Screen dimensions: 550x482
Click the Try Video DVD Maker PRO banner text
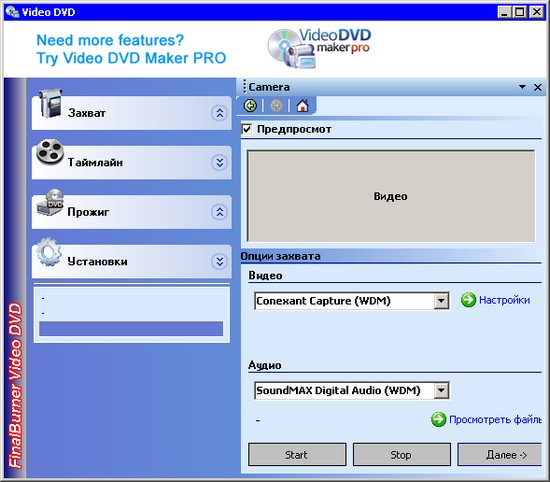[131, 58]
